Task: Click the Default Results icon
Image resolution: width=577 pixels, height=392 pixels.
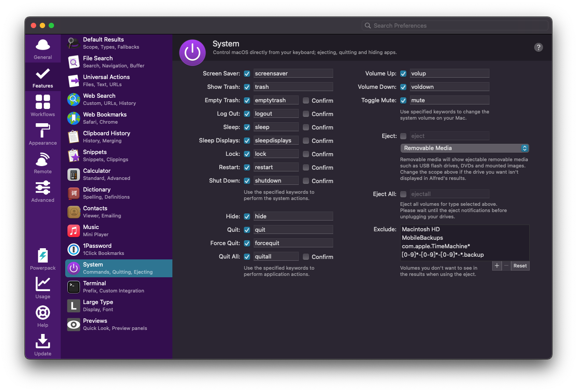Action: click(x=74, y=43)
